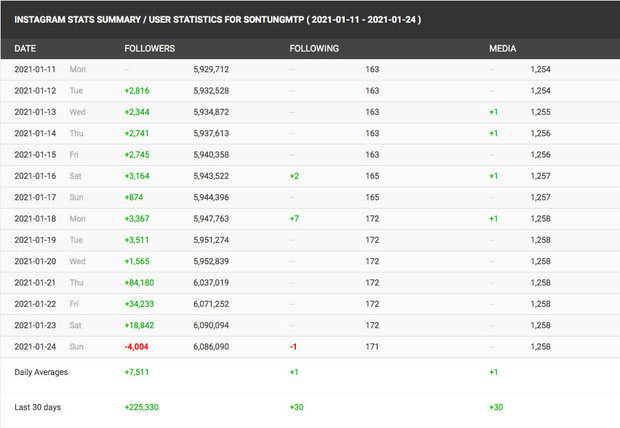The width and height of the screenshot is (620, 428).
Task: Click the FOLLOWERS column header
Action: [x=149, y=48]
